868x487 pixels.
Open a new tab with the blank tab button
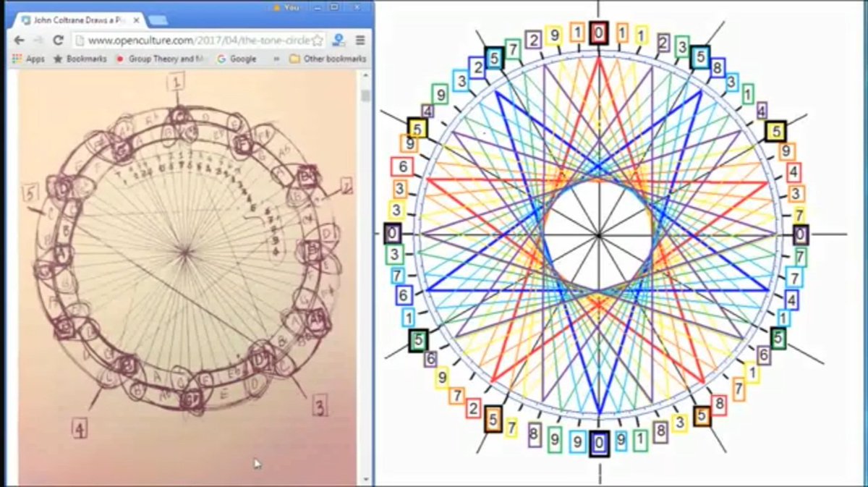158,21
